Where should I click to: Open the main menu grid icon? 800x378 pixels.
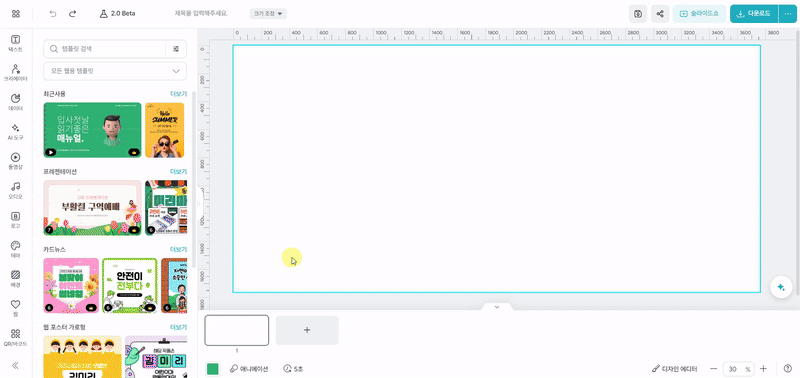(x=16, y=14)
